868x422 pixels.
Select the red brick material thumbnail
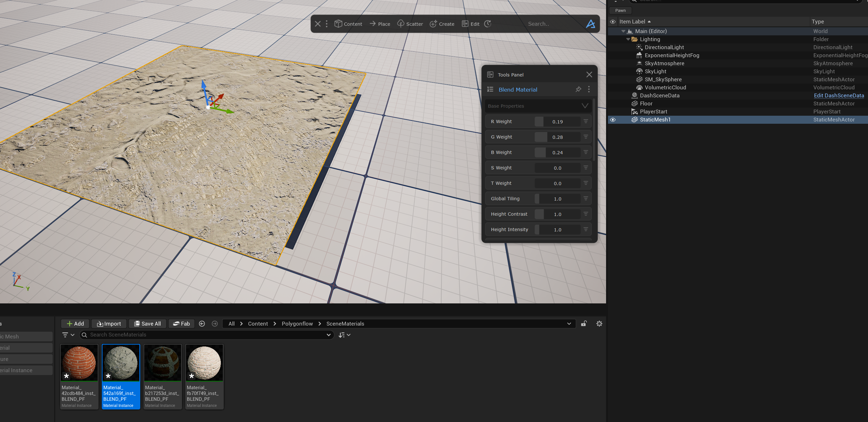tap(79, 363)
